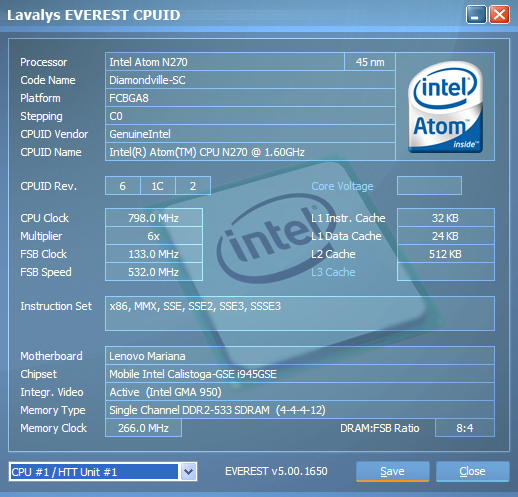Minimize the EVEREST CPUID window
Viewport: 518px width, 497px height.
click(476, 15)
